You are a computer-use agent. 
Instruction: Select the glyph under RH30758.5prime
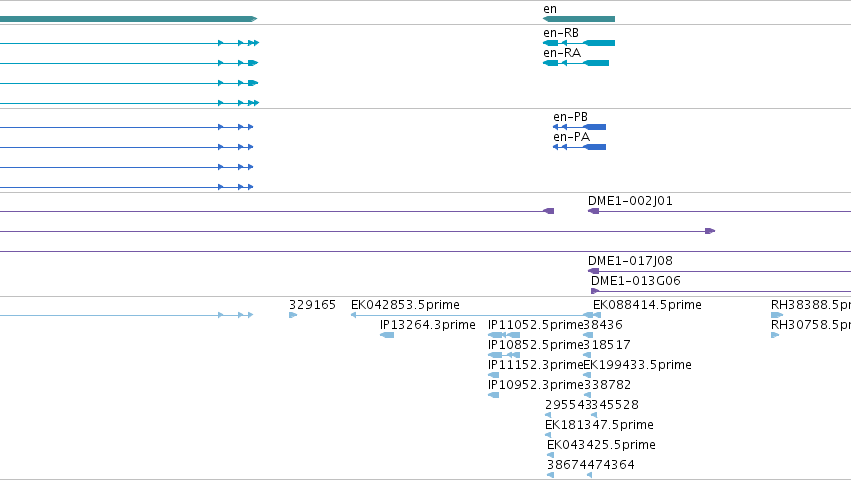(x=775, y=335)
